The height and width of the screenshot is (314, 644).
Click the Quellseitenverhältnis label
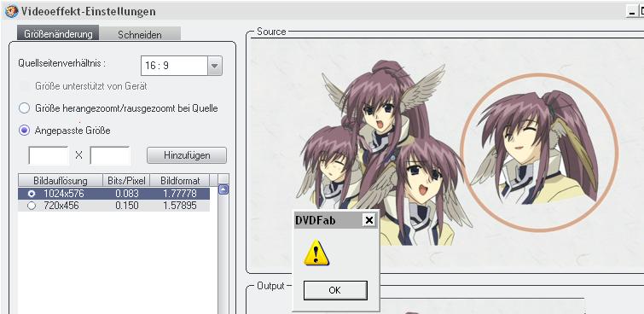(61, 64)
